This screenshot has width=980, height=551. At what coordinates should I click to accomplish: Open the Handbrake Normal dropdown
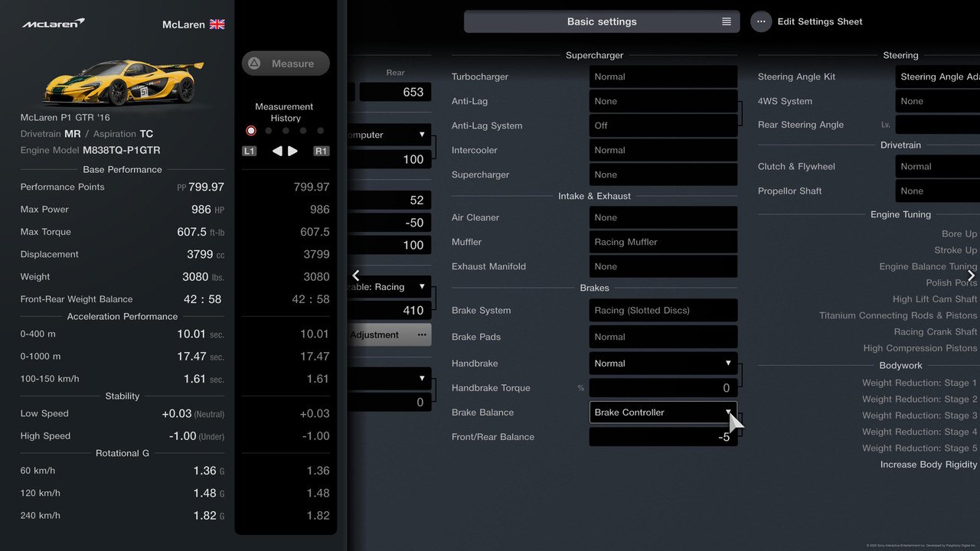[x=663, y=364]
